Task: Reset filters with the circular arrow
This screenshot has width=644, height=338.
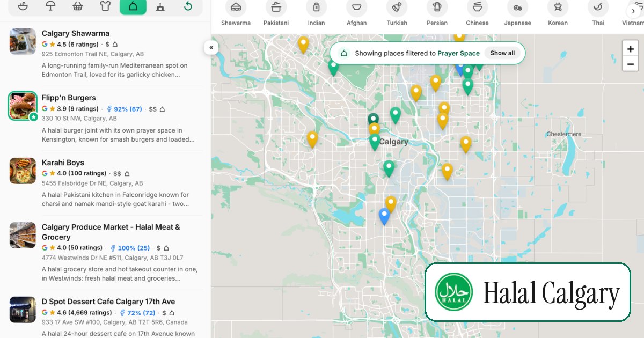Action: (188, 6)
